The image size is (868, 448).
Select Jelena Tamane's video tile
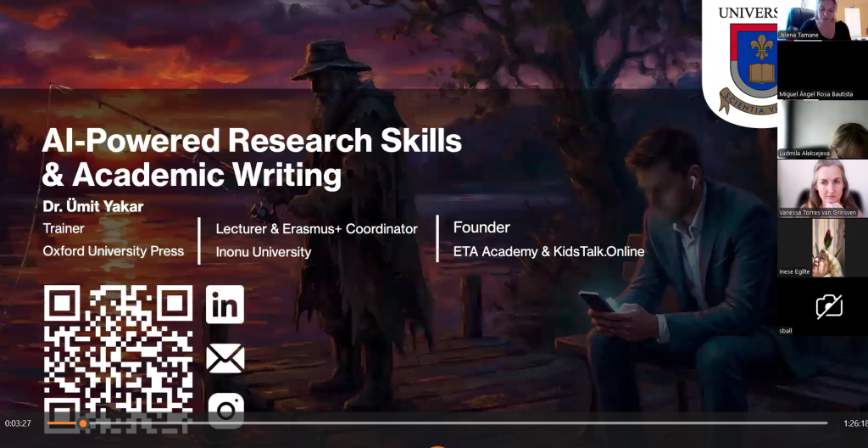822,20
